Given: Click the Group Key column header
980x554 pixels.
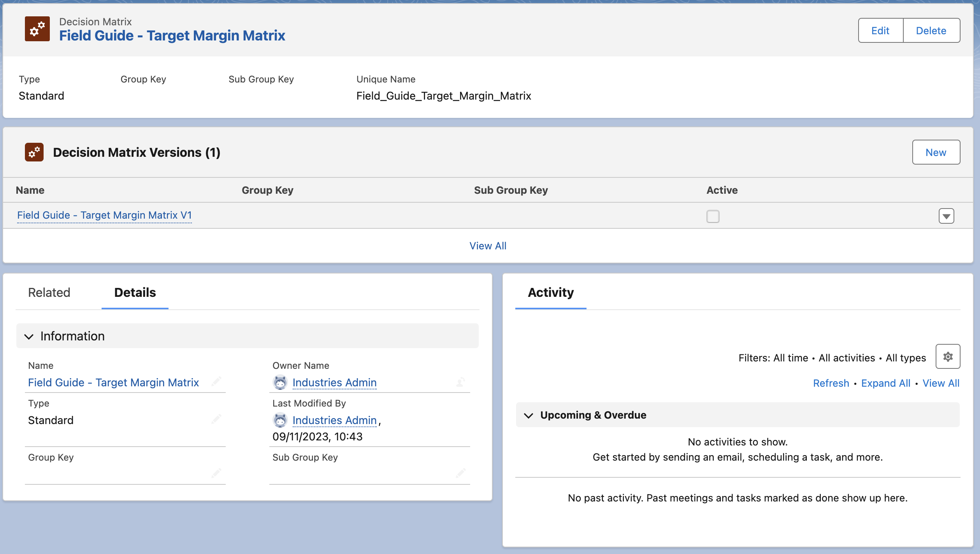Looking at the screenshot, I should click(x=267, y=190).
